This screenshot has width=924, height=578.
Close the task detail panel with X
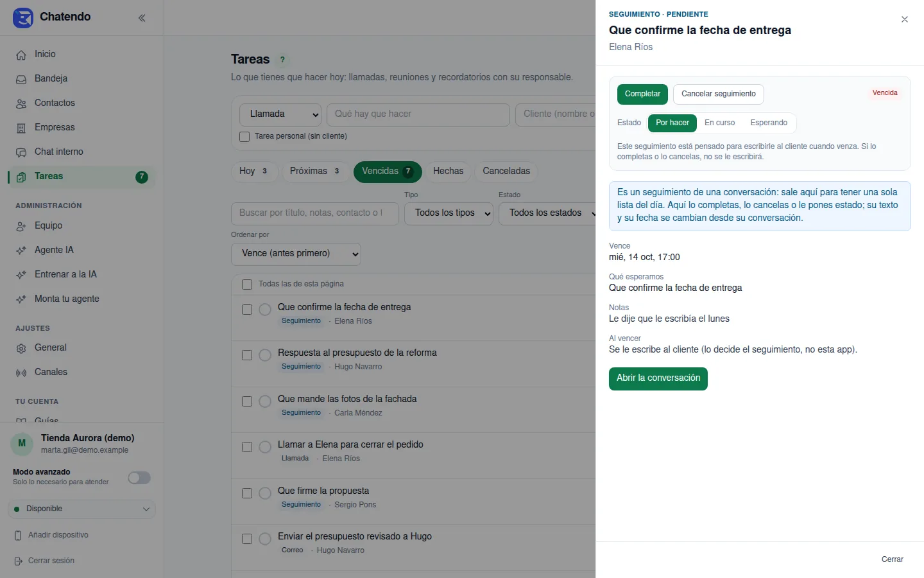click(x=905, y=19)
